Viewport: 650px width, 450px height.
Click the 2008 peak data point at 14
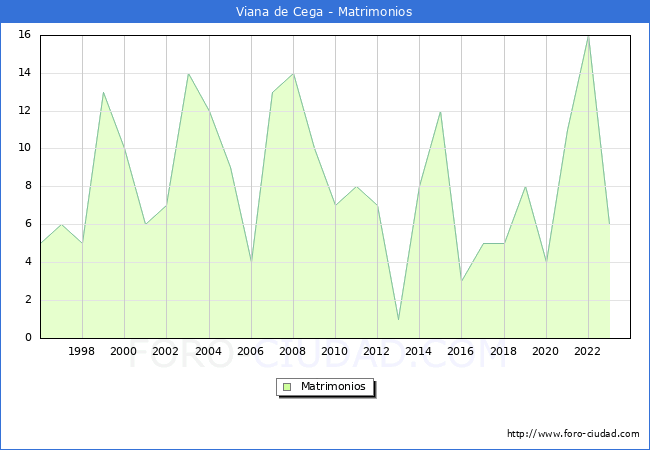[x=293, y=74]
